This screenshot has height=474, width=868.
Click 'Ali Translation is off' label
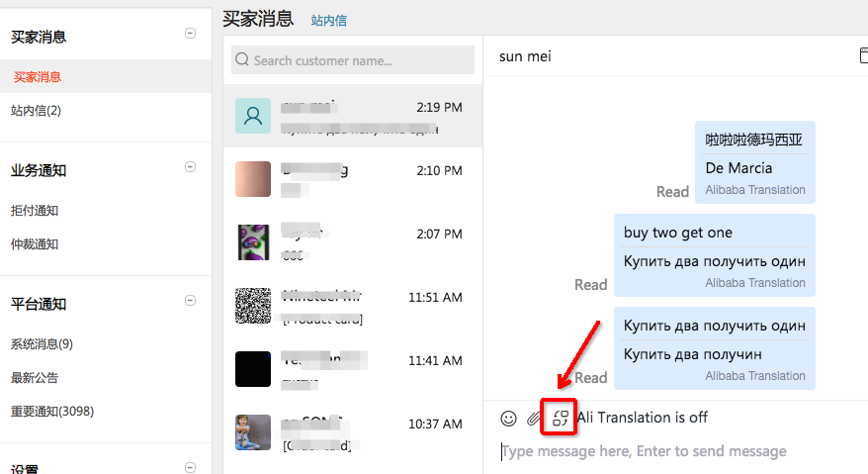(643, 418)
